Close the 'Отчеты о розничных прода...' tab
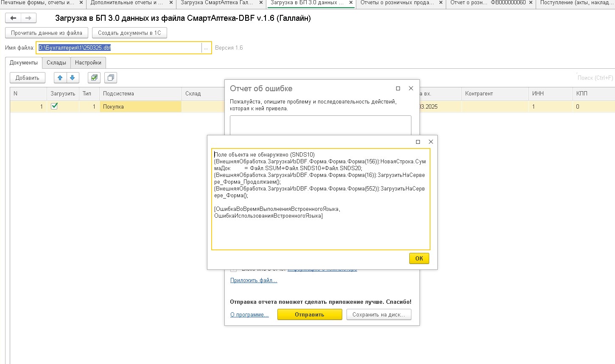 tap(441, 3)
